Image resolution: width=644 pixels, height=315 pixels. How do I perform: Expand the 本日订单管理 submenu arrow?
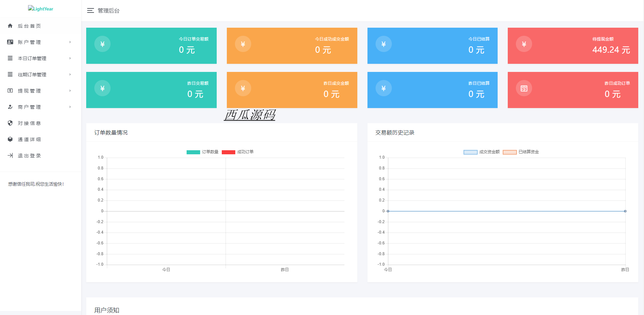point(70,58)
